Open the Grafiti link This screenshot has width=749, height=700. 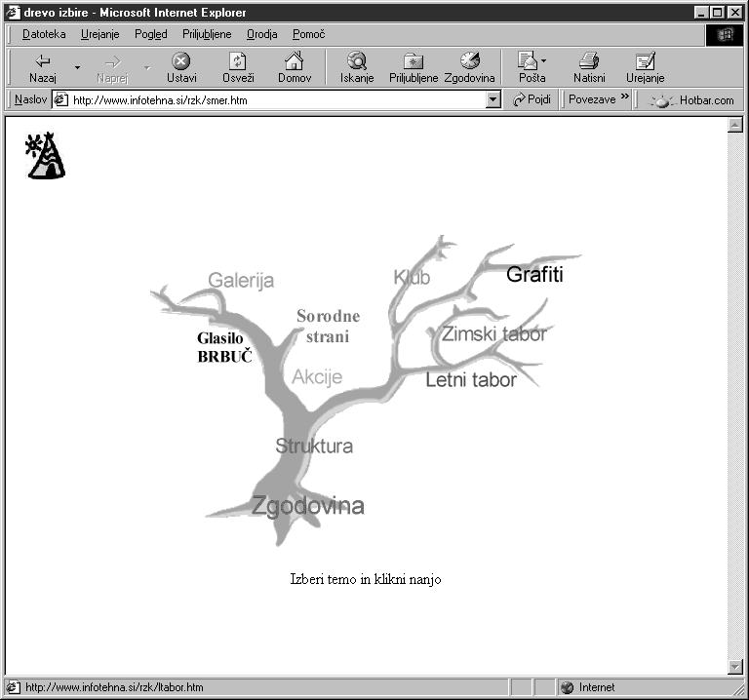[x=534, y=274]
